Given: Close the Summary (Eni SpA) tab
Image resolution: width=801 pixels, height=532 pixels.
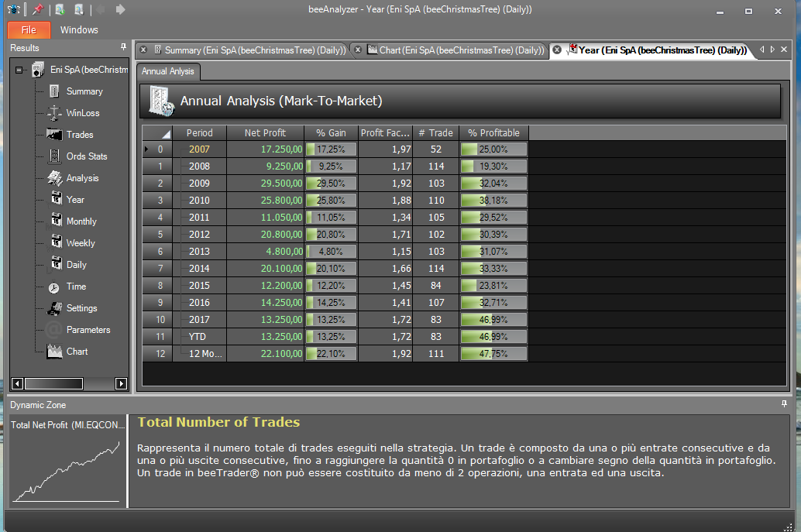Looking at the screenshot, I should point(143,50).
